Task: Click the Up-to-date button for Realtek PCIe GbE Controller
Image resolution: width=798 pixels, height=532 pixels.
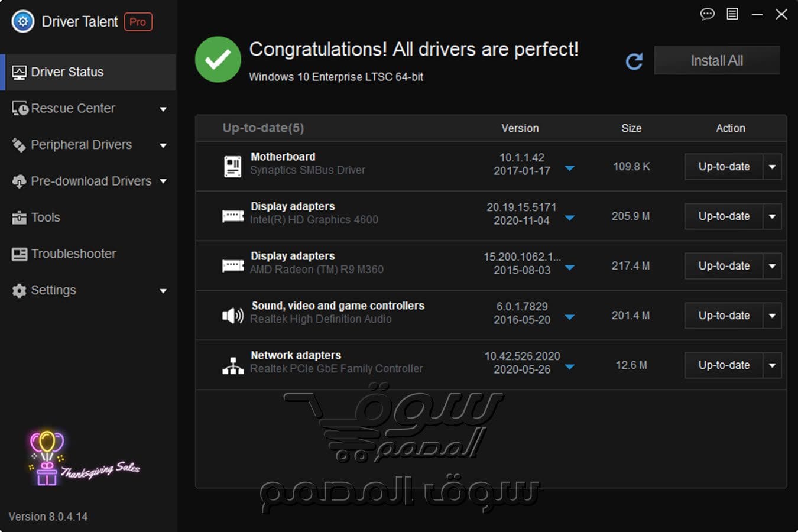Action: (x=724, y=365)
